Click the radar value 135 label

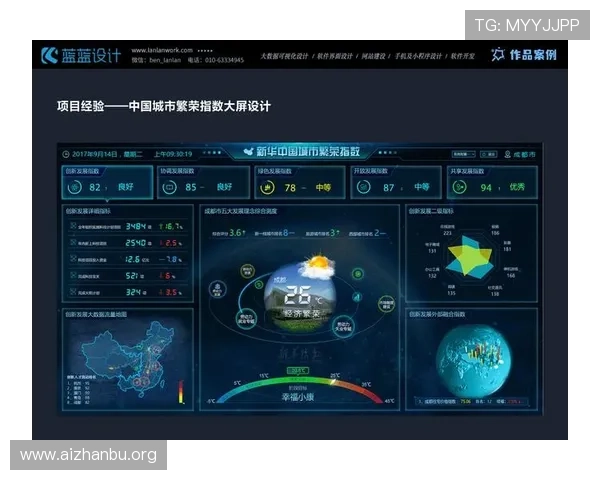[x=452, y=293]
